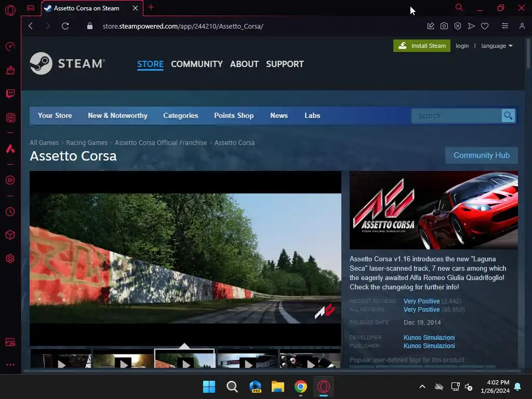Click the Steam search input field
This screenshot has height=399, width=532.
point(457,116)
